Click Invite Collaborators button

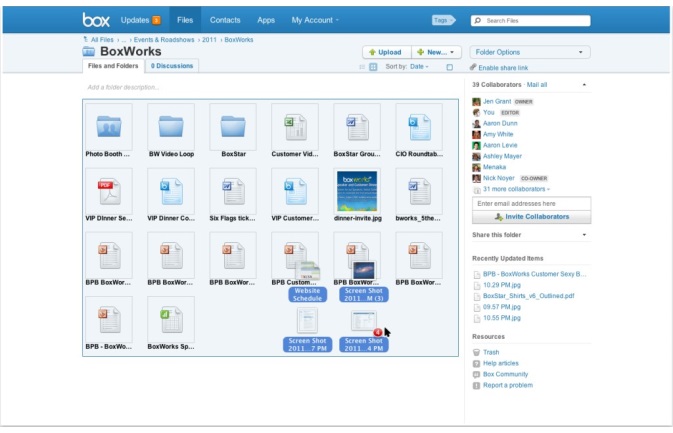pyautogui.click(x=531, y=217)
